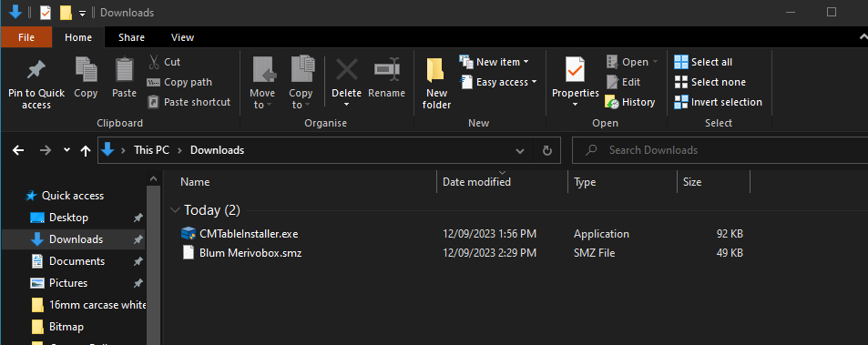
Task: Click the Search Downloads input field
Action: point(720,150)
